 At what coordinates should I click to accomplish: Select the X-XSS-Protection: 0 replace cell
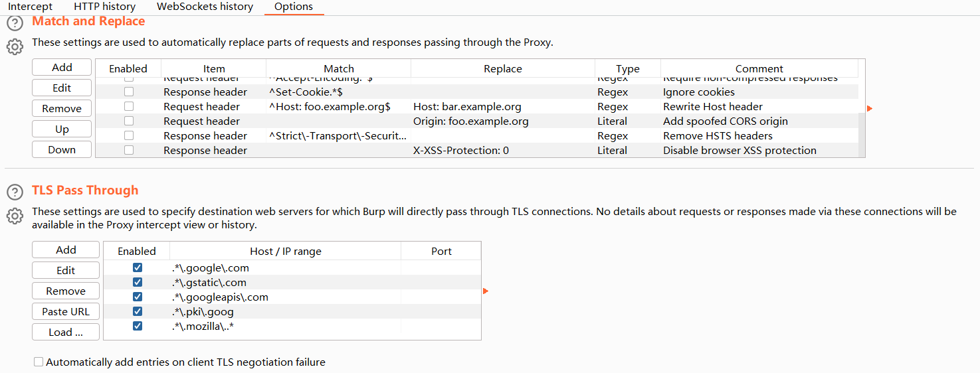(503, 150)
